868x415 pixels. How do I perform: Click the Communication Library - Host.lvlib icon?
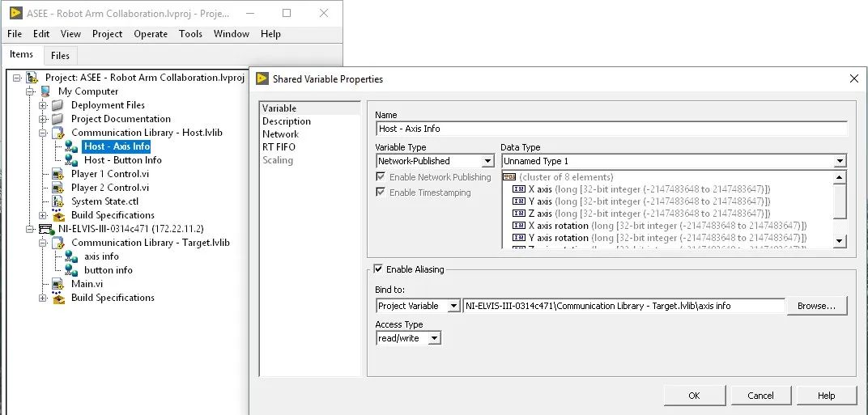coord(58,133)
